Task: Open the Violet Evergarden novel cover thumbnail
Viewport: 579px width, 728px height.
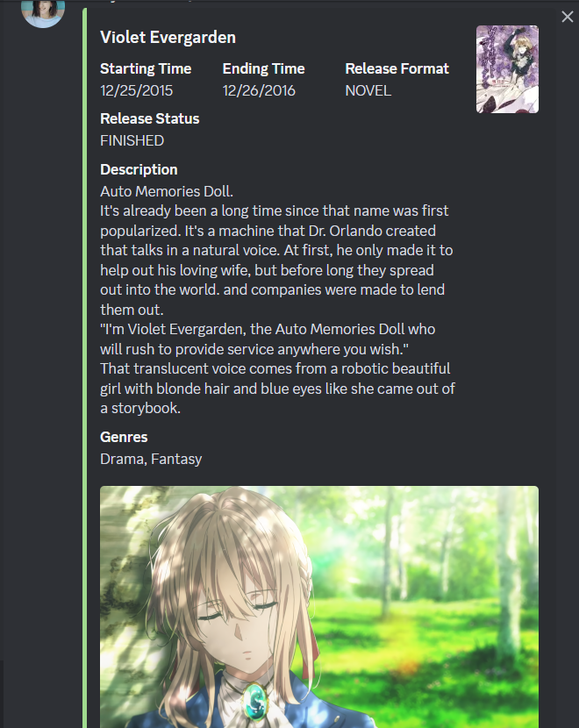Action: point(507,69)
